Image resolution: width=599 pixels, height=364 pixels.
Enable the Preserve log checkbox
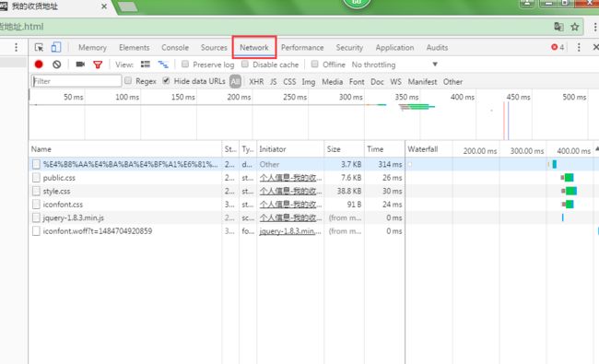(185, 64)
